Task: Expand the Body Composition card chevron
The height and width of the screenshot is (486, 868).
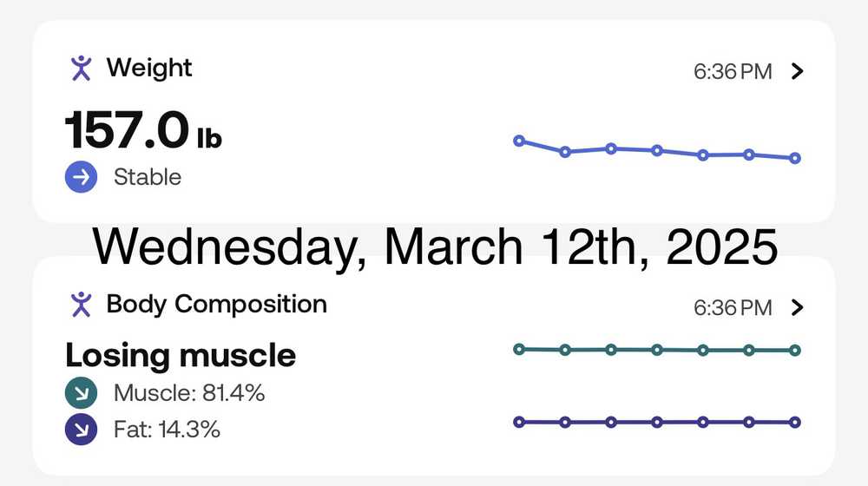Action: click(799, 307)
